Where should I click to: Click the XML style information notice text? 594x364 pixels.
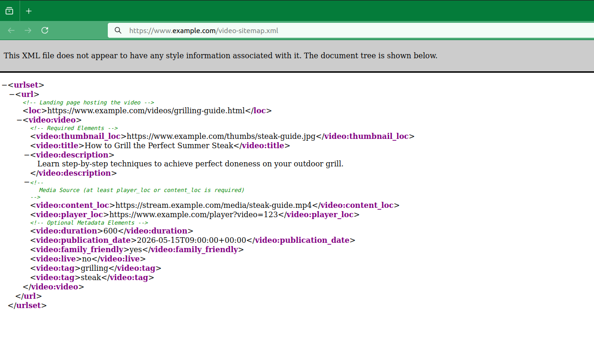(x=221, y=55)
